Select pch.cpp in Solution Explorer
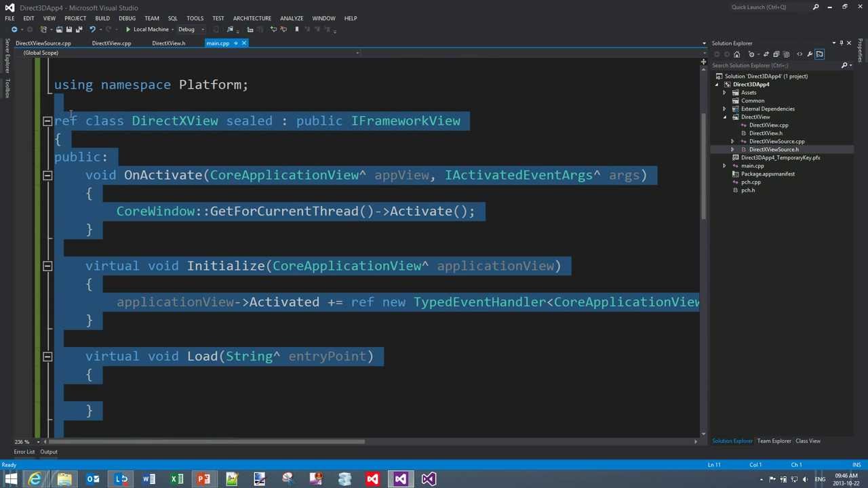Image resolution: width=868 pixels, height=488 pixels. (751, 182)
